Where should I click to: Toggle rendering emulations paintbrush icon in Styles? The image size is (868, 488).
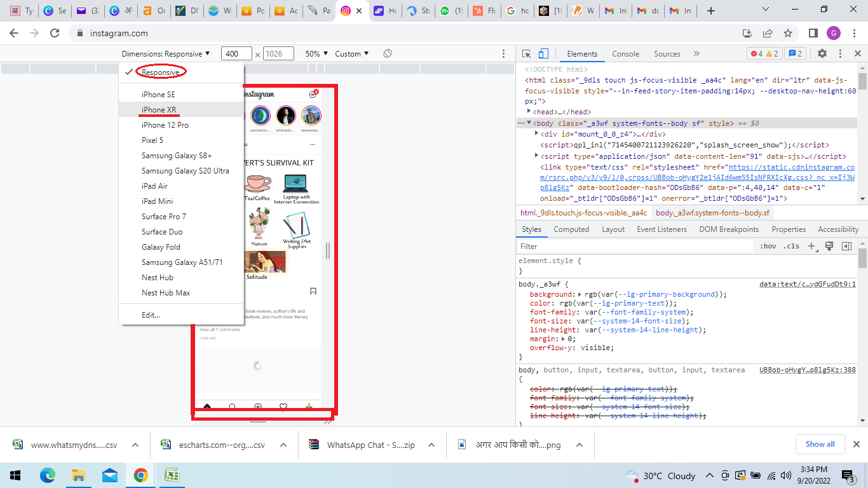click(829, 246)
